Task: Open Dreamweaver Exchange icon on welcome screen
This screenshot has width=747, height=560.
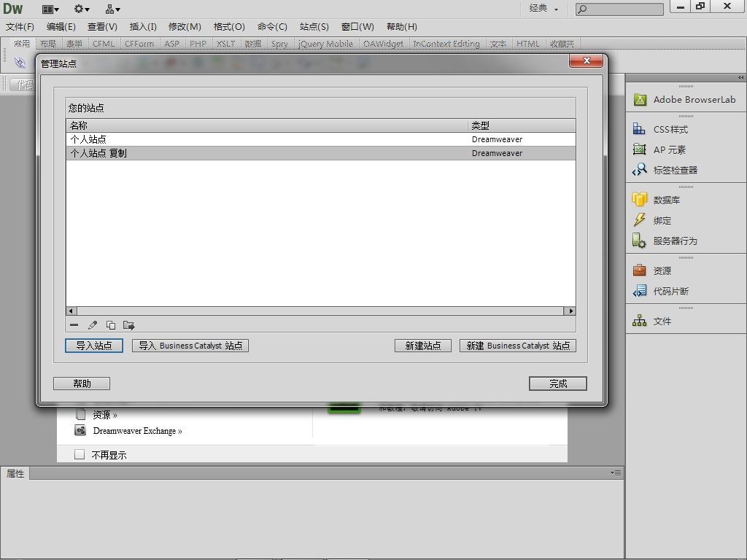Action: click(80, 430)
